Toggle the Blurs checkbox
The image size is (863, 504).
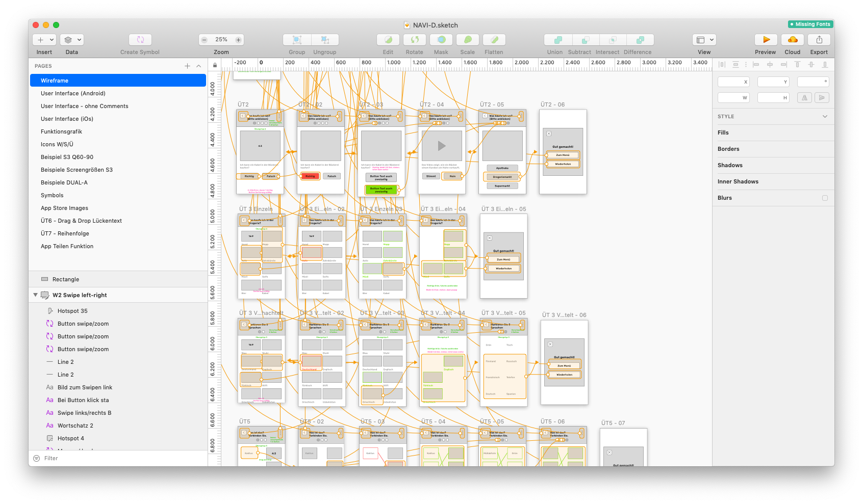point(825,198)
